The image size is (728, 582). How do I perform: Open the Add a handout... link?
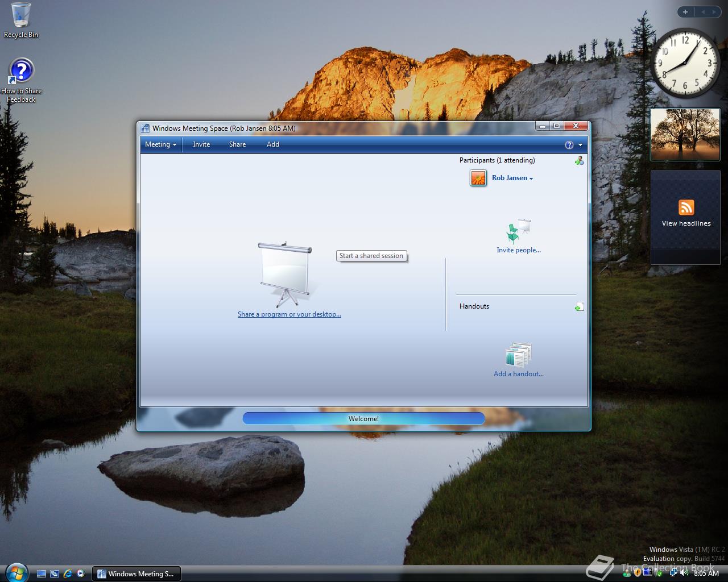point(519,374)
